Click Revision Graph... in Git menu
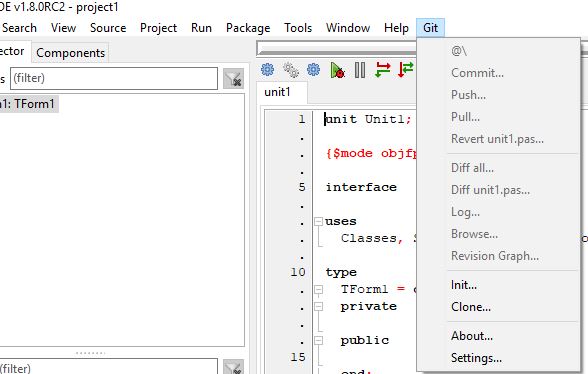Image resolution: width=588 pixels, height=374 pixels. [x=499, y=256]
